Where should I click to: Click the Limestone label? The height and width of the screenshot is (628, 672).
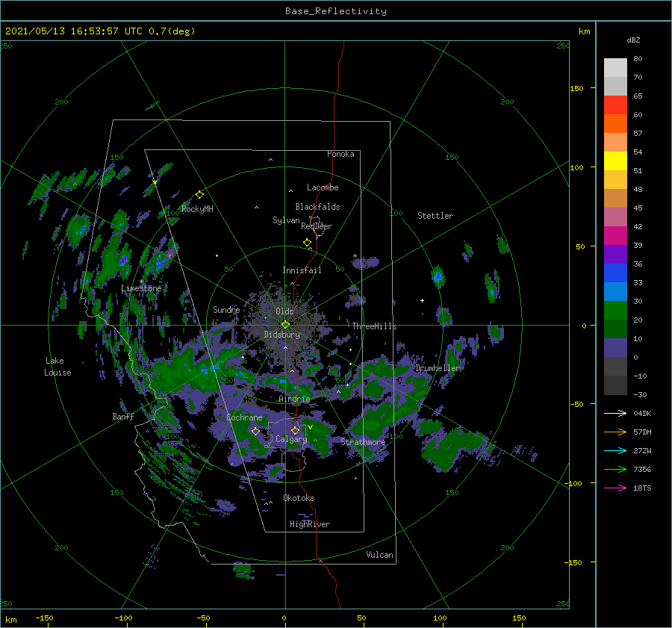(141, 288)
